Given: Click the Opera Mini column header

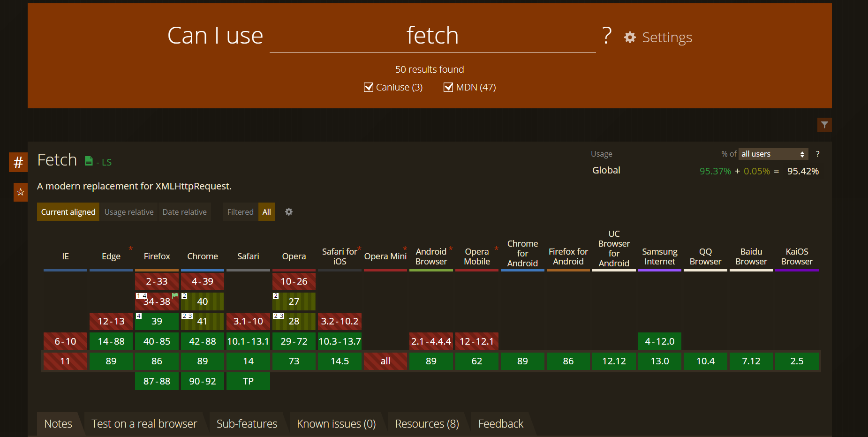Looking at the screenshot, I should 385,256.
